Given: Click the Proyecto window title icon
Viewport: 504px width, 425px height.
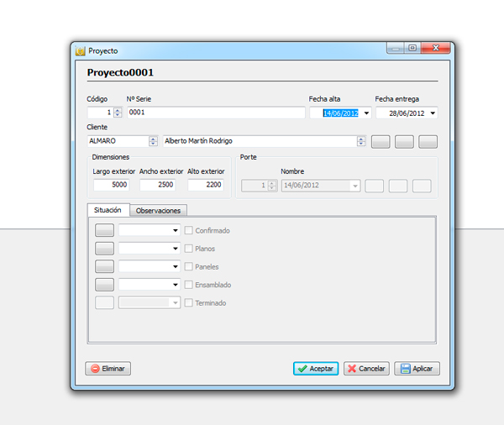Looking at the screenshot, I should pos(80,51).
